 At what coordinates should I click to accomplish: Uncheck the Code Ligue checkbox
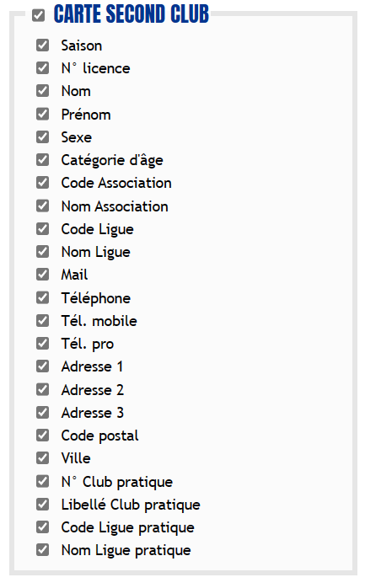(x=43, y=229)
